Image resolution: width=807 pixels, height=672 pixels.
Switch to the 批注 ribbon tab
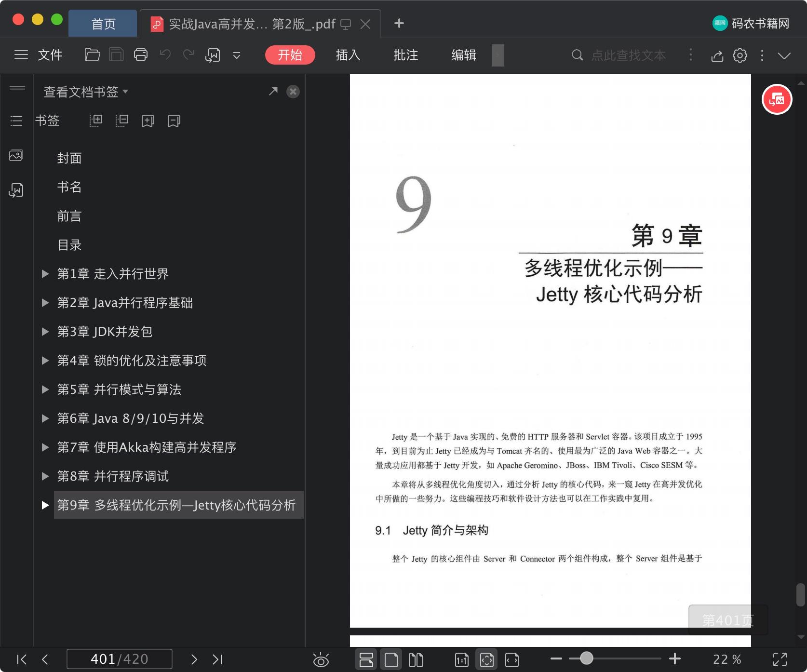(406, 55)
